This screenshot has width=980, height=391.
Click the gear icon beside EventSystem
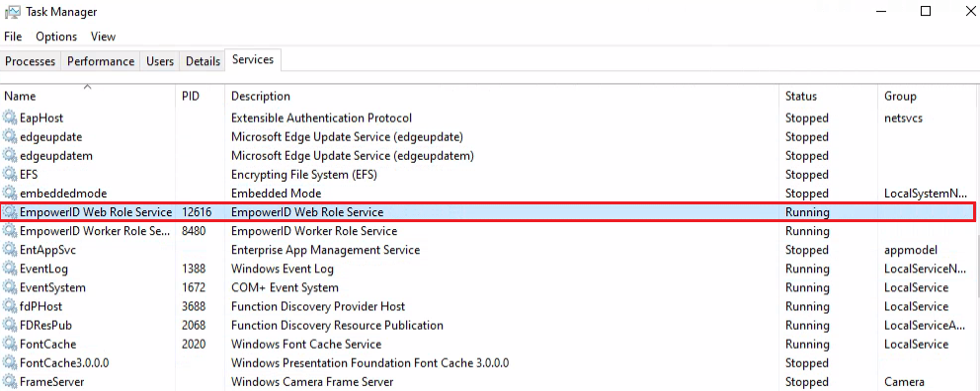coord(10,288)
